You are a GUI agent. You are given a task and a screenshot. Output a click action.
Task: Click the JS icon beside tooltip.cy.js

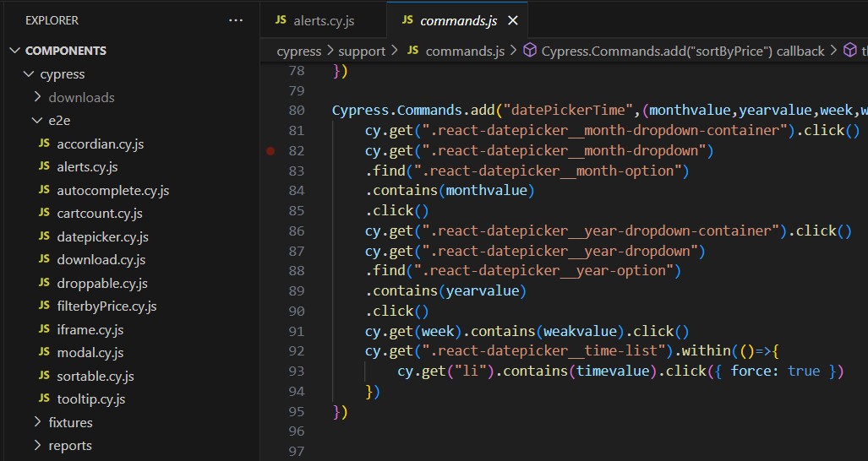point(44,399)
